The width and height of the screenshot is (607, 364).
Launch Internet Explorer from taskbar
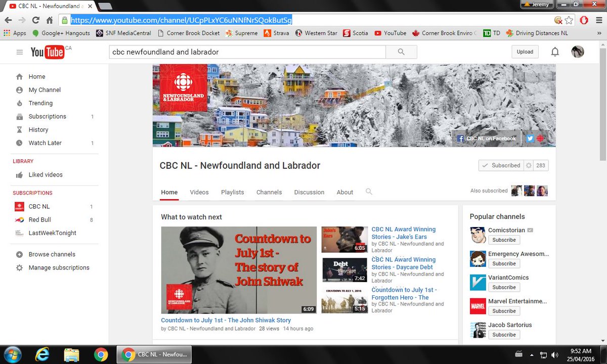(x=42, y=354)
